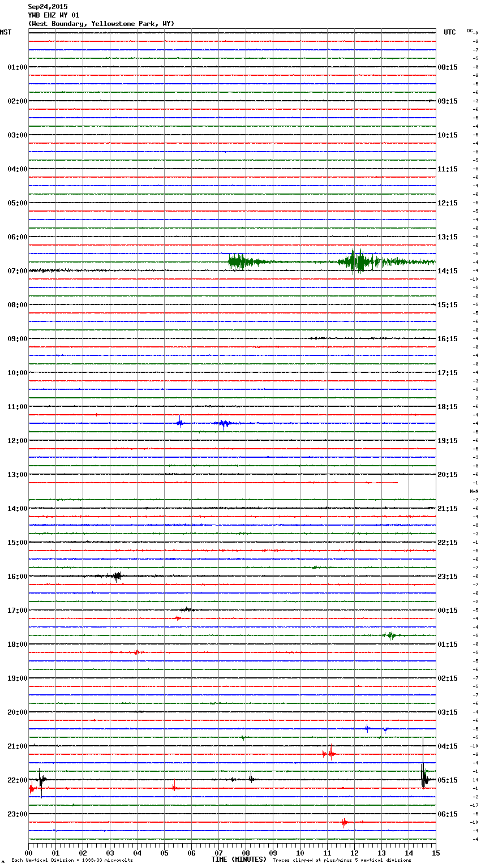Select the 01:00 MST row label
The image size is (481, 868).
coord(18,67)
